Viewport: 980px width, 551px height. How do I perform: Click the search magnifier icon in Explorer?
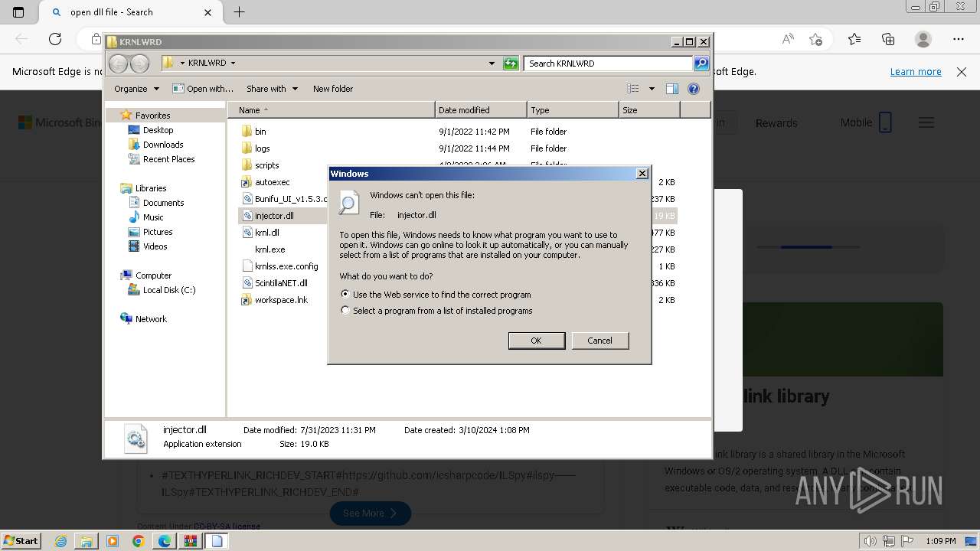point(701,64)
